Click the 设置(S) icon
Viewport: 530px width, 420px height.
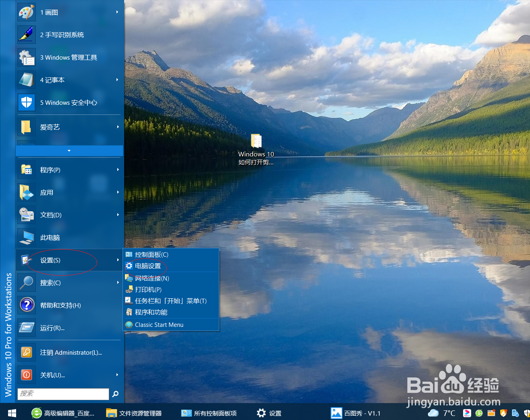click(27, 260)
